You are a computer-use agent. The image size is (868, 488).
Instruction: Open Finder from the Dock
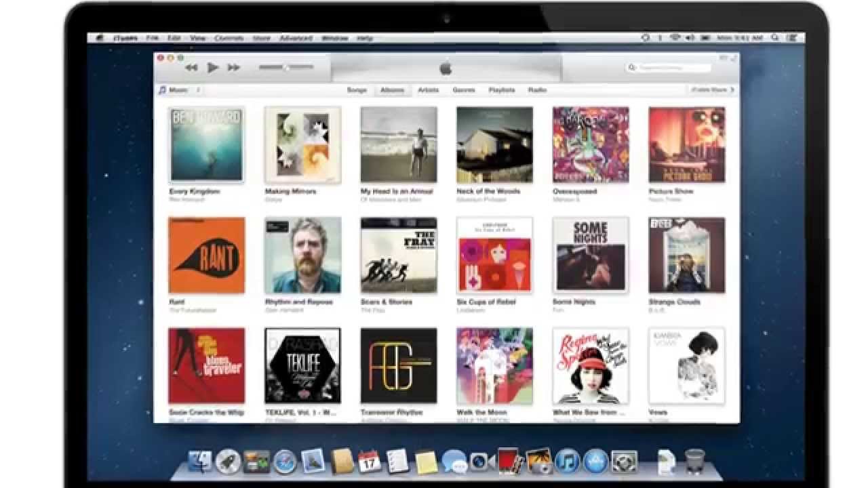click(x=199, y=462)
